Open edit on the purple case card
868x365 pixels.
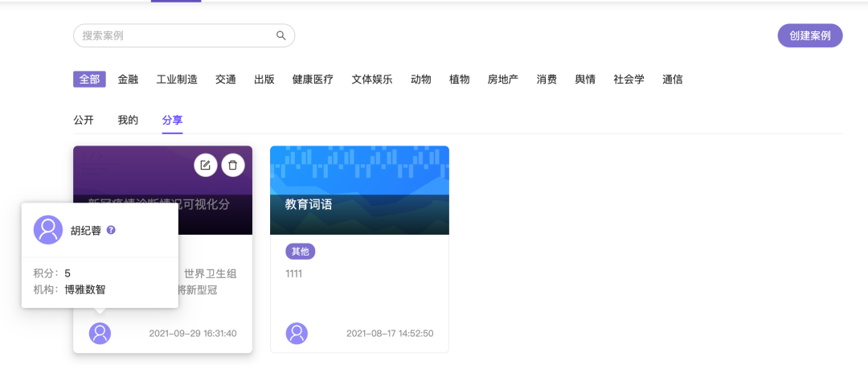(x=206, y=165)
